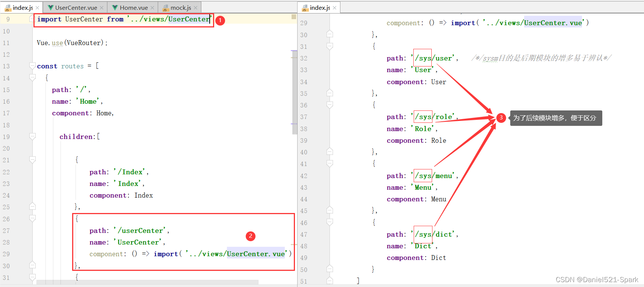Image resolution: width=644 pixels, height=287 pixels.
Task: Collapse the fold marker at left line 31
Action: click(32, 277)
